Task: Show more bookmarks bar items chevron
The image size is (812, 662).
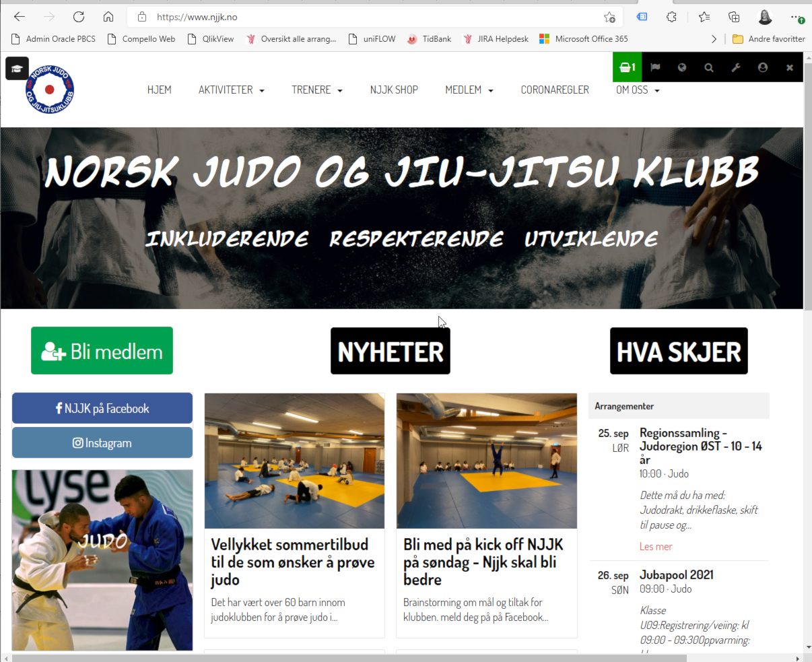Action: point(714,39)
